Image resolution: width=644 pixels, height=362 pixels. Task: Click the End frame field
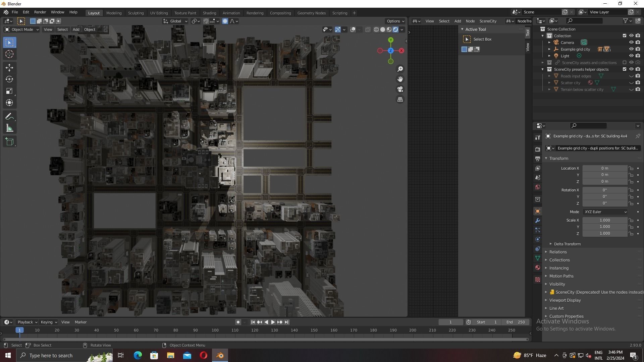(516, 322)
